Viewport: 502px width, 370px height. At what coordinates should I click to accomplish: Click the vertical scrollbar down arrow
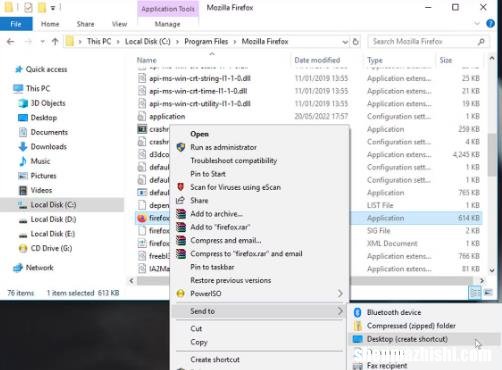point(492,270)
